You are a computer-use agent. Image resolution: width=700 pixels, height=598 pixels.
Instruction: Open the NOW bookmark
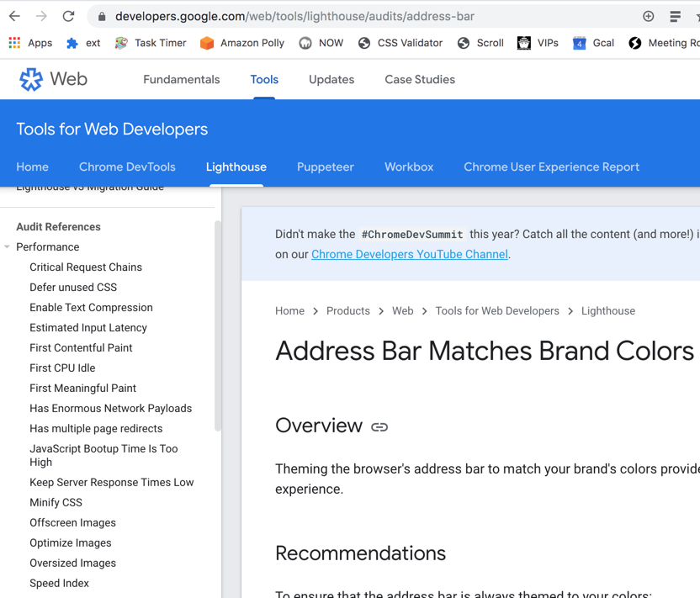[x=321, y=43]
